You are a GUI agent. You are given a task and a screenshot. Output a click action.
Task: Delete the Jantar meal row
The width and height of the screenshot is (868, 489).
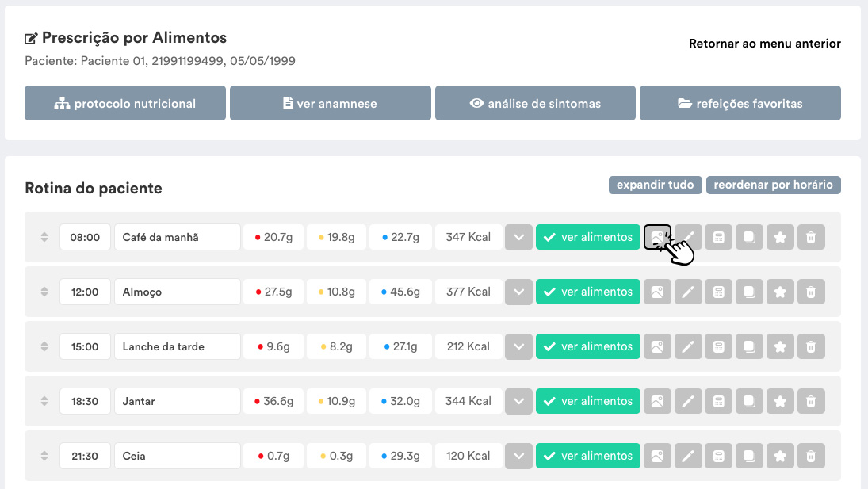[x=811, y=401]
